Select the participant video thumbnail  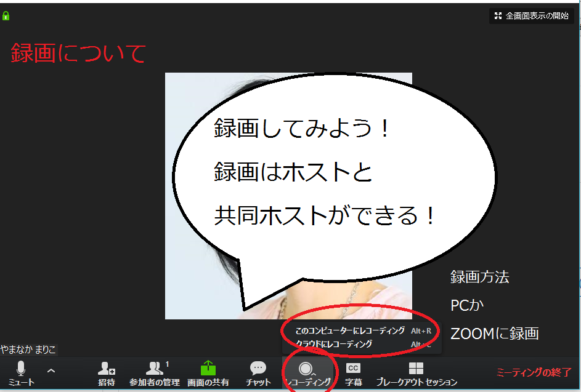click(288, 196)
